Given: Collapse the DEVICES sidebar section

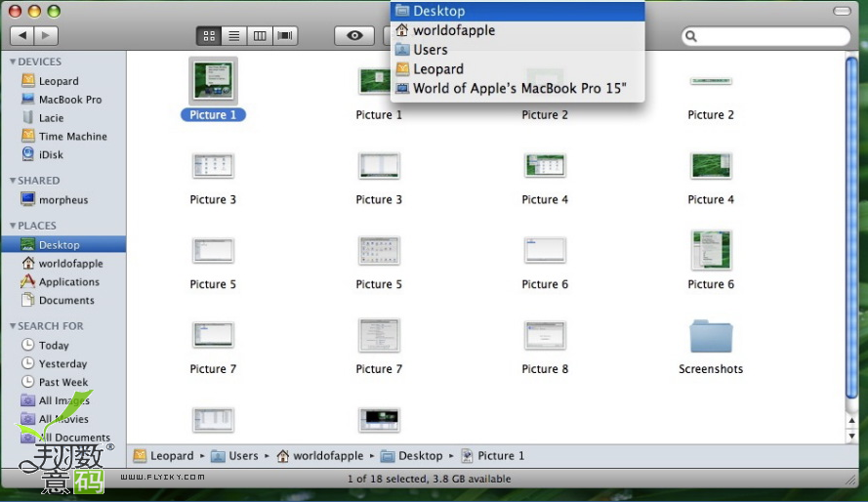Looking at the screenshot, I should 13,62.
